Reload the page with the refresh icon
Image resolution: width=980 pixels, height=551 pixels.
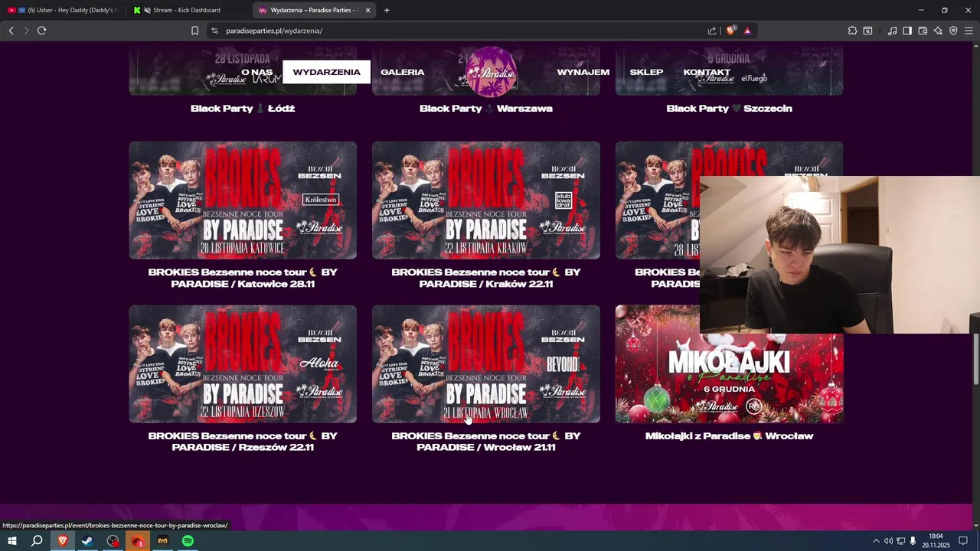click(42, 31)
